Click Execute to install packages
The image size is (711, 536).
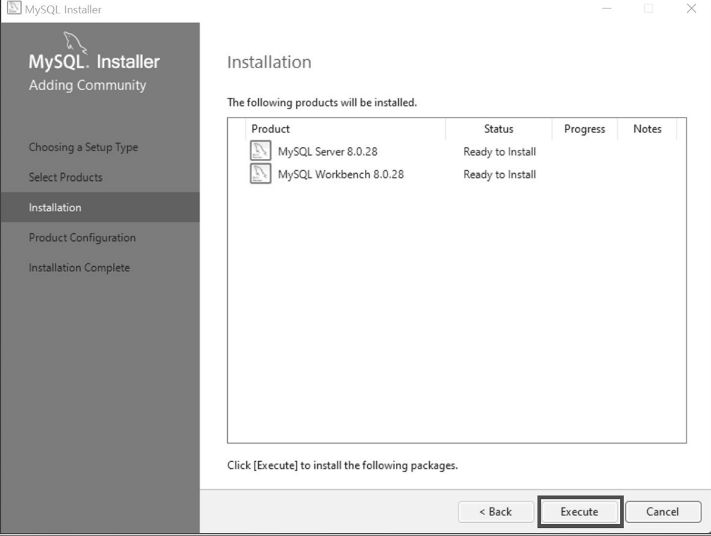[580, 512]
